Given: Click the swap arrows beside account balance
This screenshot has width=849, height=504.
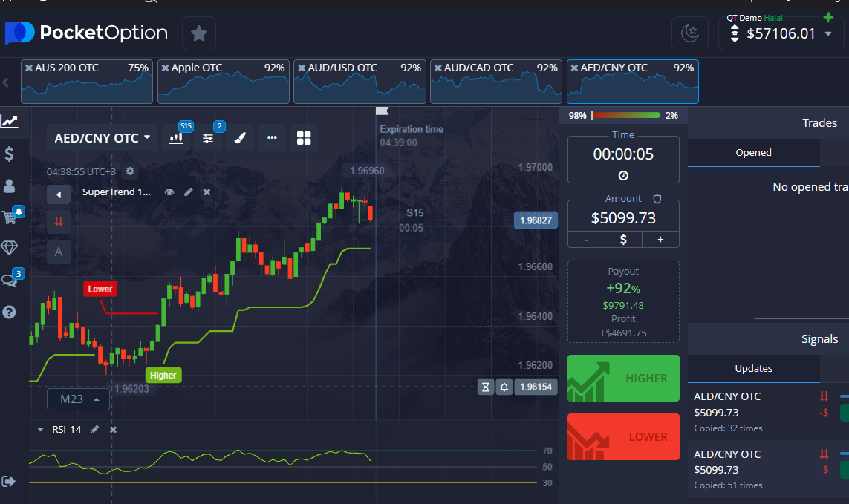Looking at the screenshot, I should (x=734, y=33).
